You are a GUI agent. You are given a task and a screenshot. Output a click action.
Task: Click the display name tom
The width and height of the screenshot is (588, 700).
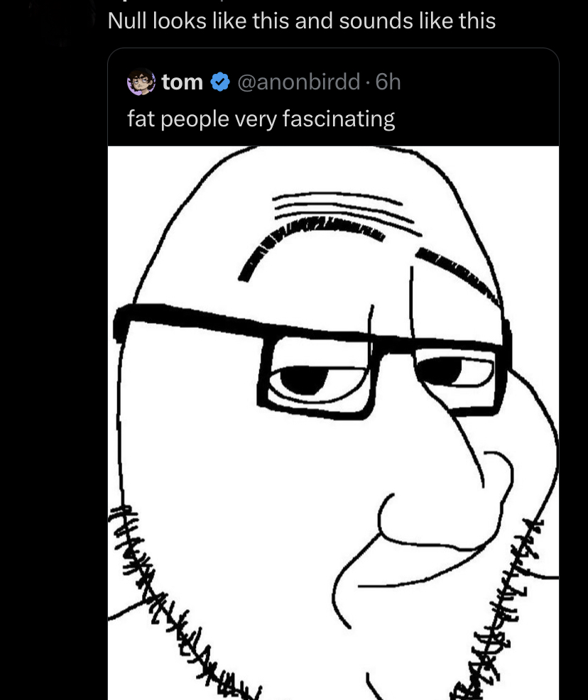pyautogui.click(x=183, y=82)
